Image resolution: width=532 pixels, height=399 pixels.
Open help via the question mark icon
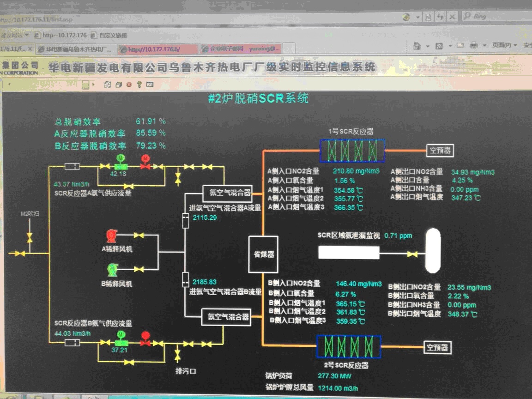tap(139, 85)
